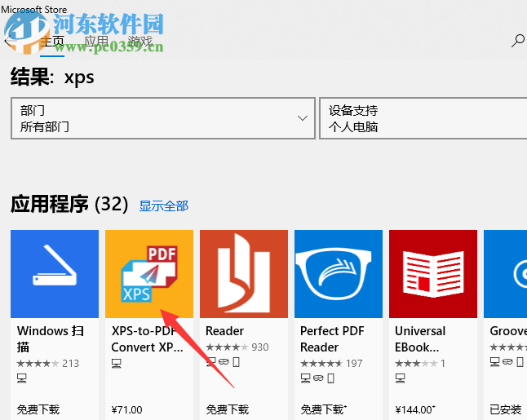This screenshot has width=527, height=420.
Task: Open the Universal EBook red book icon
Action: click(x=433, y=274)
